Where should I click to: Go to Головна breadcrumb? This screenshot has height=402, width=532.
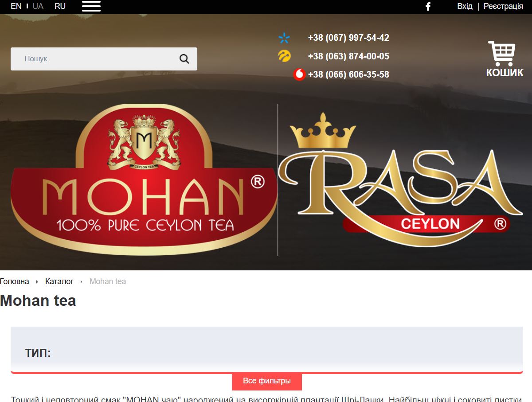[x=15, y=281]
